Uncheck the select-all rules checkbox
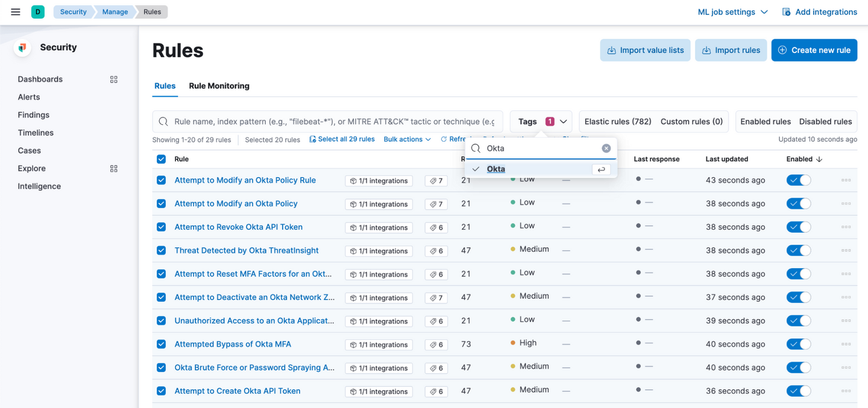The image size is (868, 408). pos(161,159)
